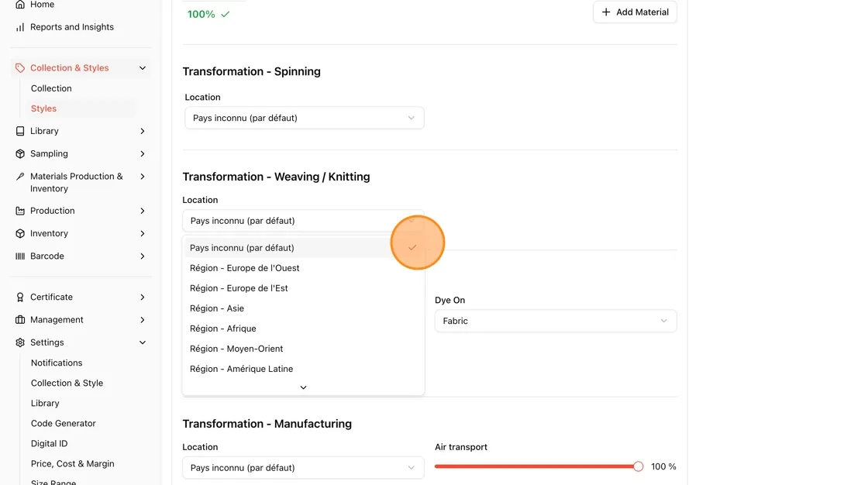Open the Spinning Location dropdown
The height and width of the screenshot is (485, 868).
pyautogui.click(x=305, y=118)
